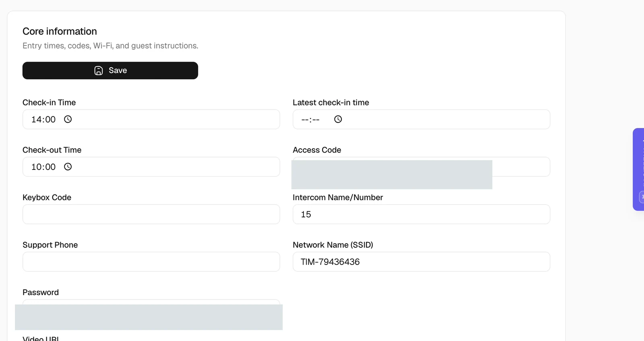Click the Check-in Time label
The width and height of the screenshot is (644, 341).
[x=49, y=102]
